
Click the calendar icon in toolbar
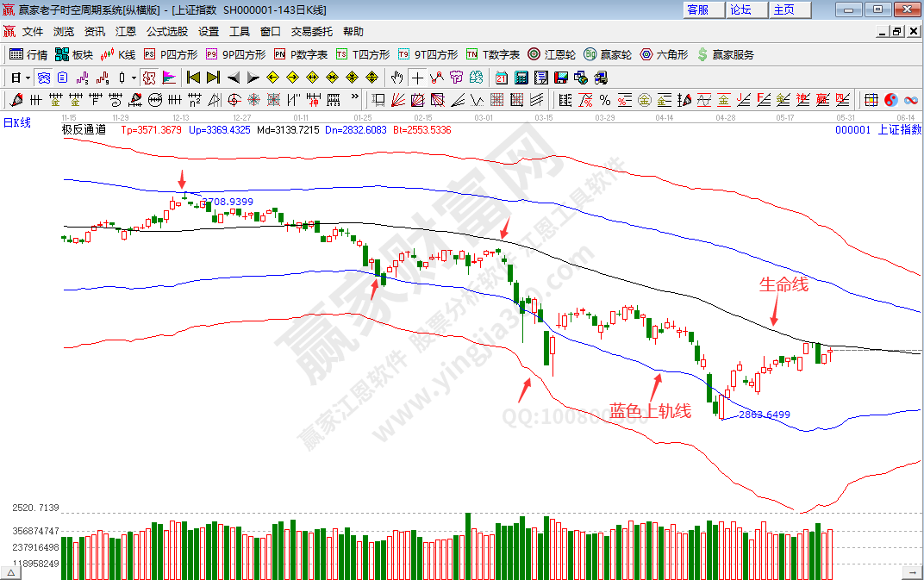pos(502,78)
